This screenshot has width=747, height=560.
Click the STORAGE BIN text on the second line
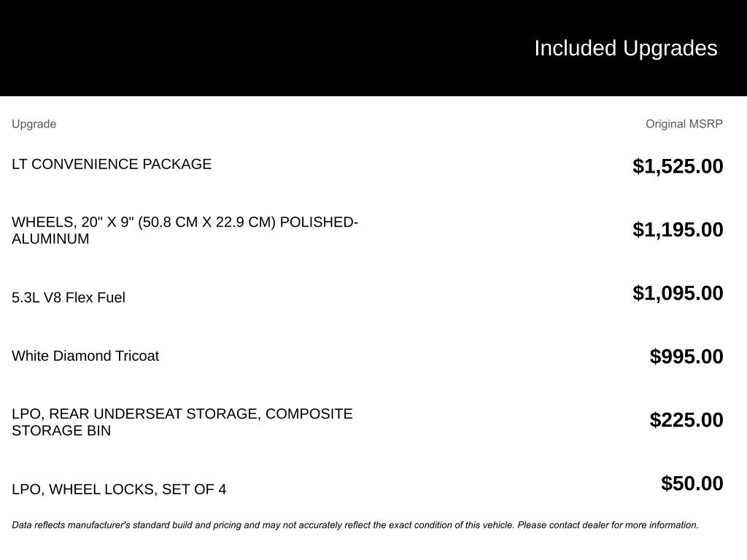coord(61,431)
